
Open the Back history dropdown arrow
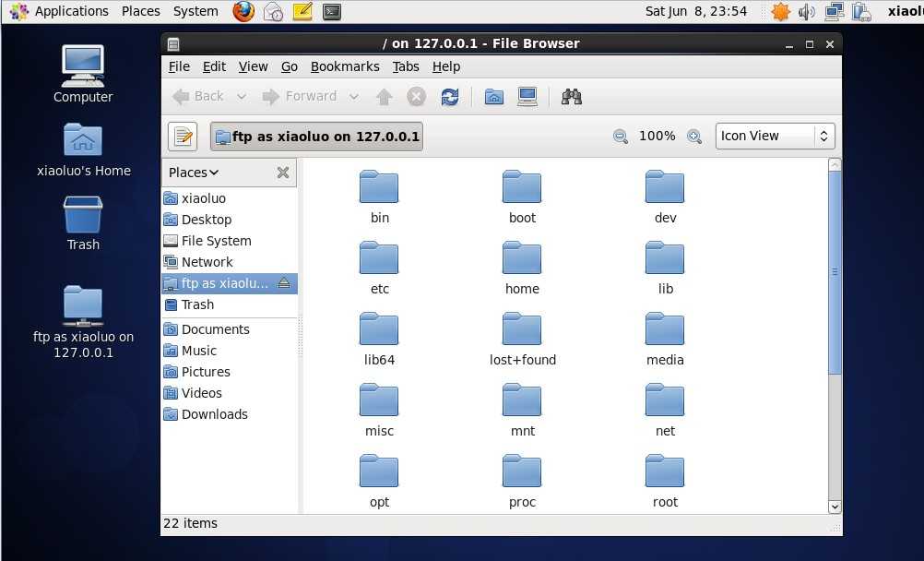tap(242, 97)
